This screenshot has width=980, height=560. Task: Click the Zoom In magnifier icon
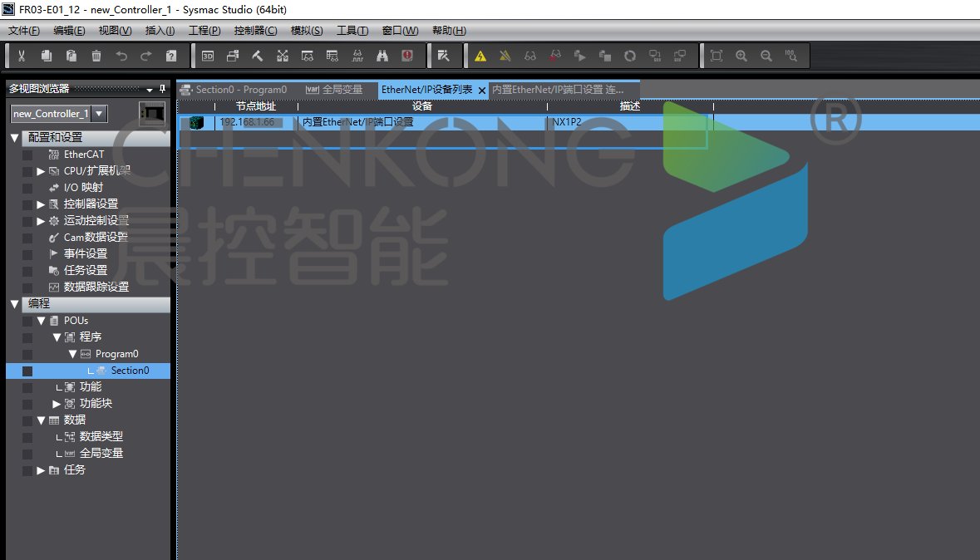(741, 56)
